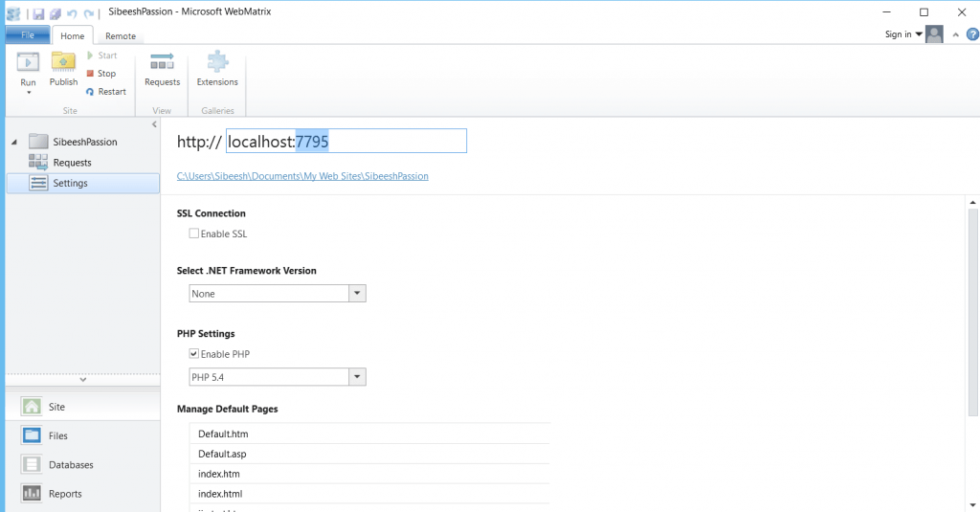Switch to the Reports workspace

82,493
